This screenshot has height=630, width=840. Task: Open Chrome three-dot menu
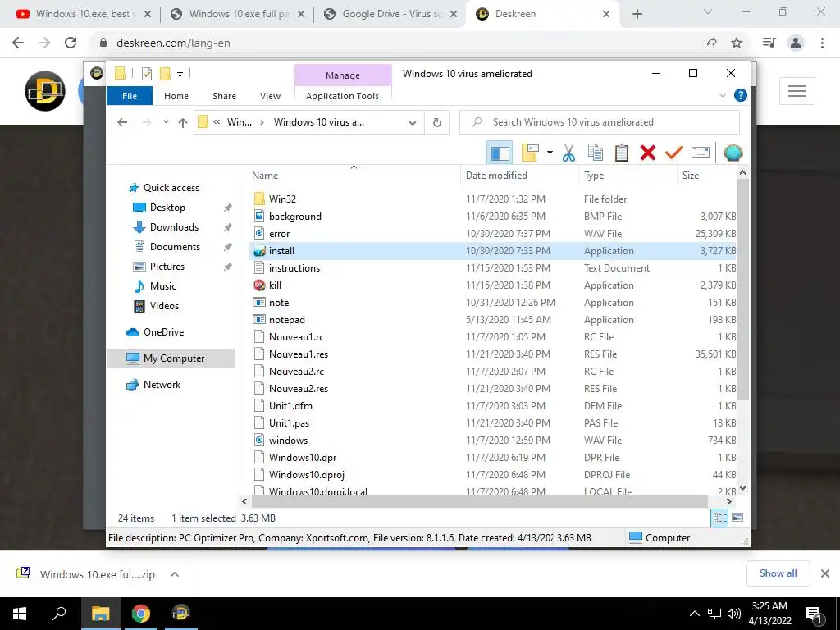(822, 43)
